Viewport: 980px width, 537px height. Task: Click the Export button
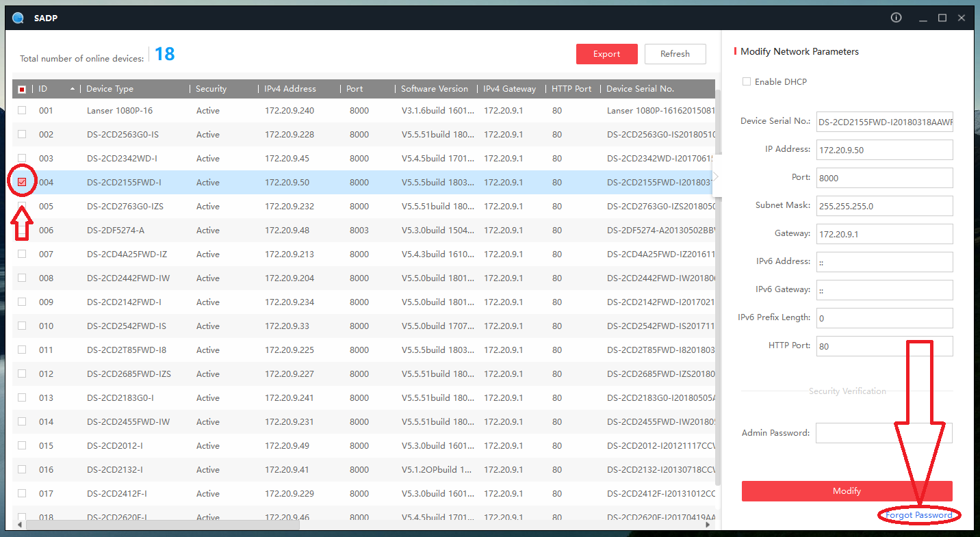606,54
